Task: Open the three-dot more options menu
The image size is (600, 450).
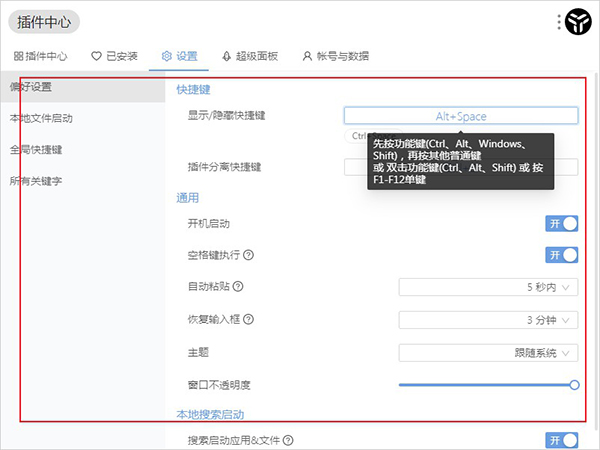Action: pos(559,22)
